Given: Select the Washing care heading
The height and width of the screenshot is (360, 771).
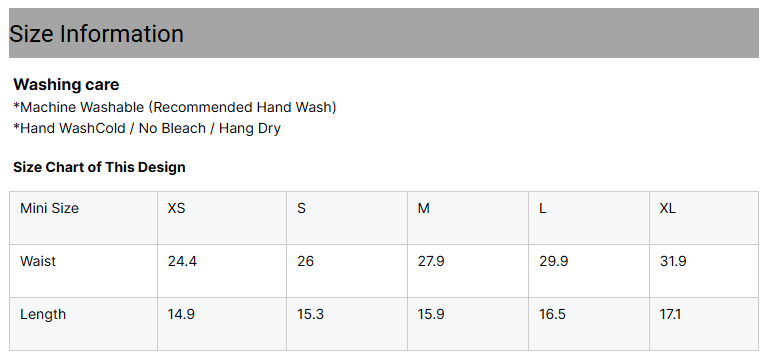Looking at the screenshot, I should click(66, 85).
